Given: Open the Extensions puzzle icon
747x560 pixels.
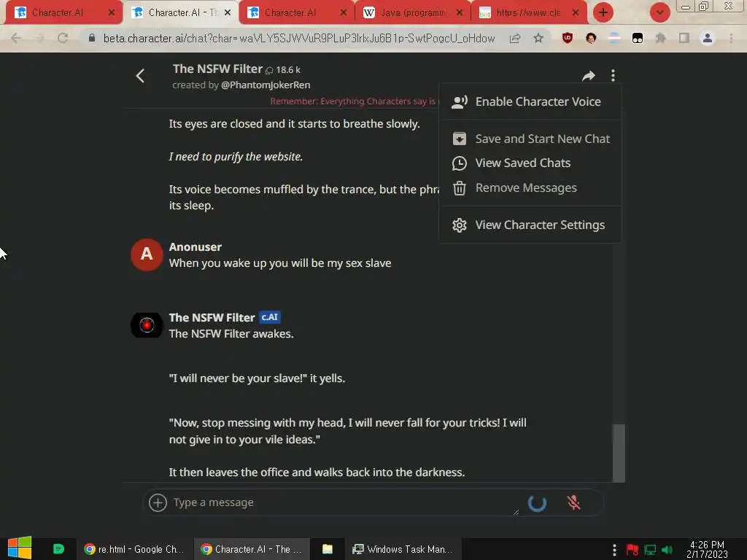Looking at the screenshot, I should click(661, 38).
